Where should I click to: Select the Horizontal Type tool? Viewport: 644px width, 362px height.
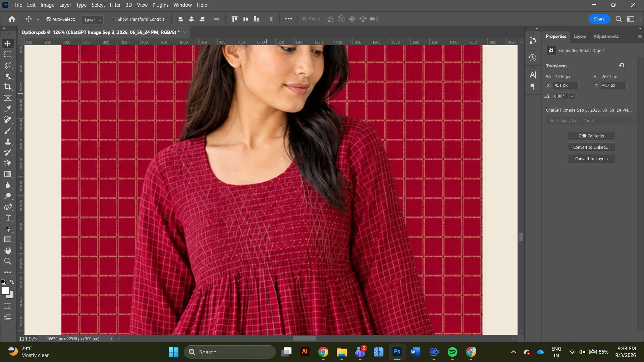pos(8,218)
